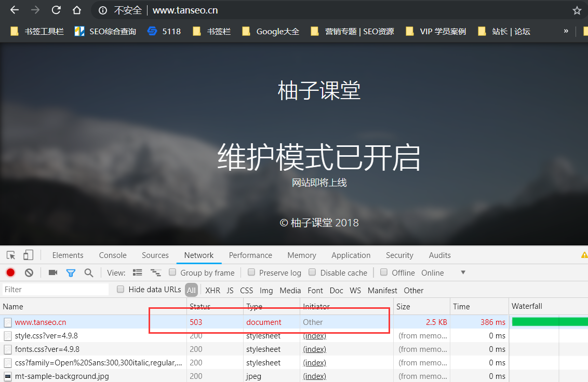This screenshot has width=588, height=382.
Task: Open the Online throttling dropdown
Action: click(443, 272)
